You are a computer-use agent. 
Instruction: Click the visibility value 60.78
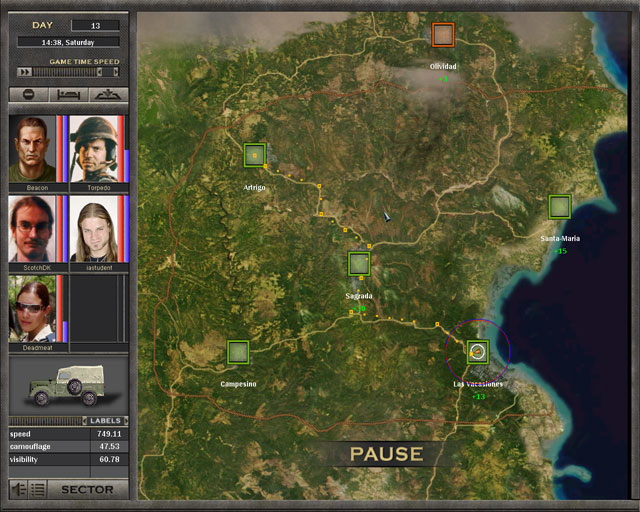click(109, 459)
